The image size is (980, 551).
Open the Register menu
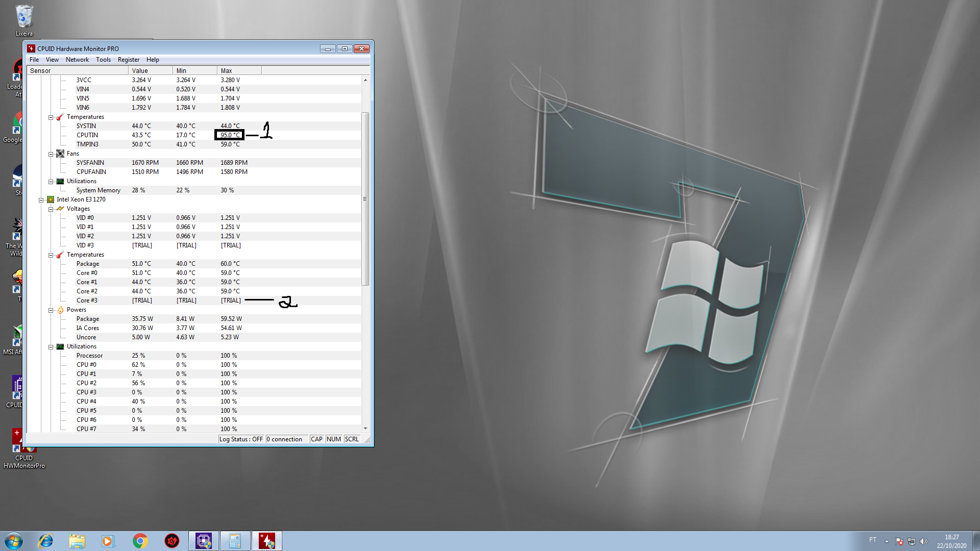[129, 60]
